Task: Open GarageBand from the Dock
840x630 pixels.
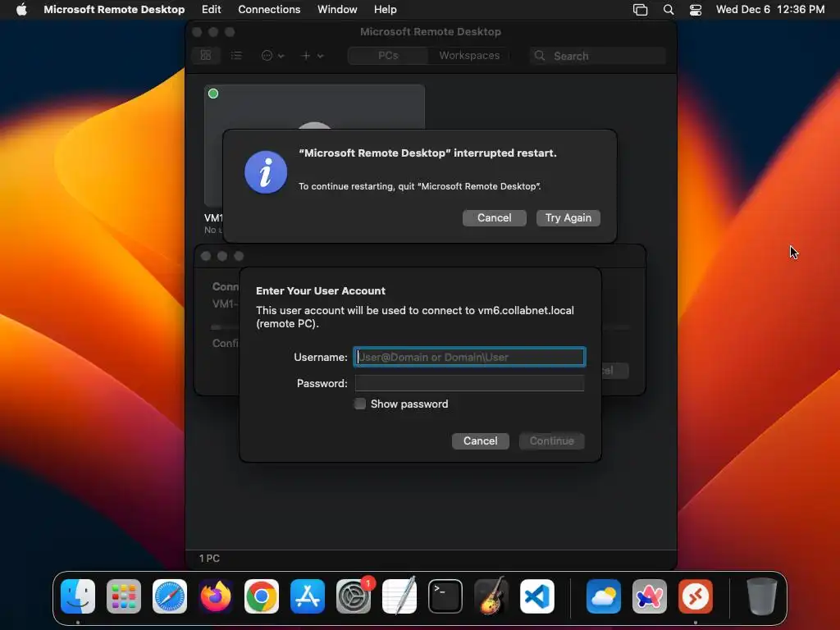Action: pyautogui.click(x=491, y=596)
